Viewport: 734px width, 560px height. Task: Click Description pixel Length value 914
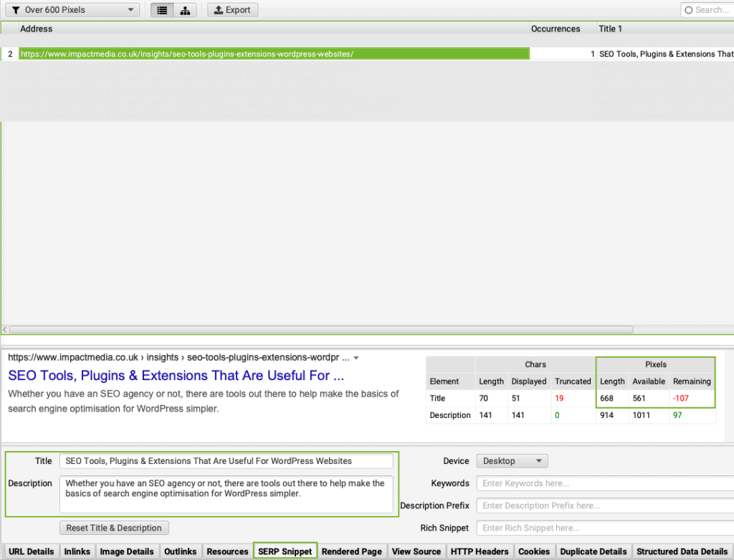[x=606, y=415]
